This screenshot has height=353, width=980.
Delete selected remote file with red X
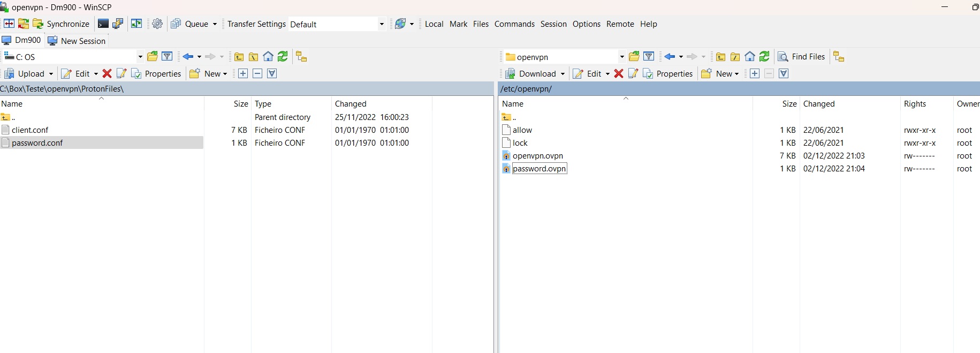click(619, 74)
